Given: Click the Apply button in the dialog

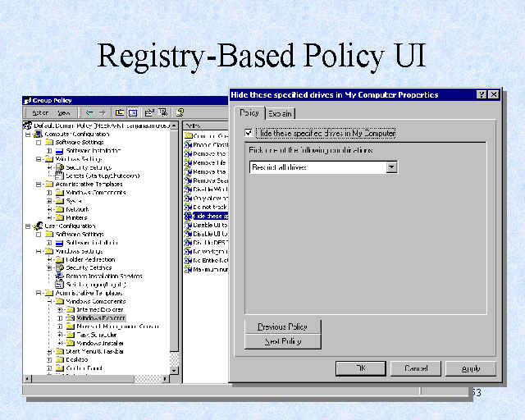Looking at the screenshot, I should click(470, 369).
